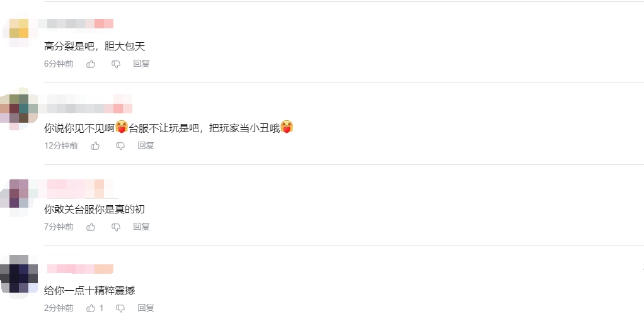Image resolution: width=644 pixels, height=326 pixels.
Task: Open the username above "高分裂是吧，胆大包天"
Action: coord(76,24)
